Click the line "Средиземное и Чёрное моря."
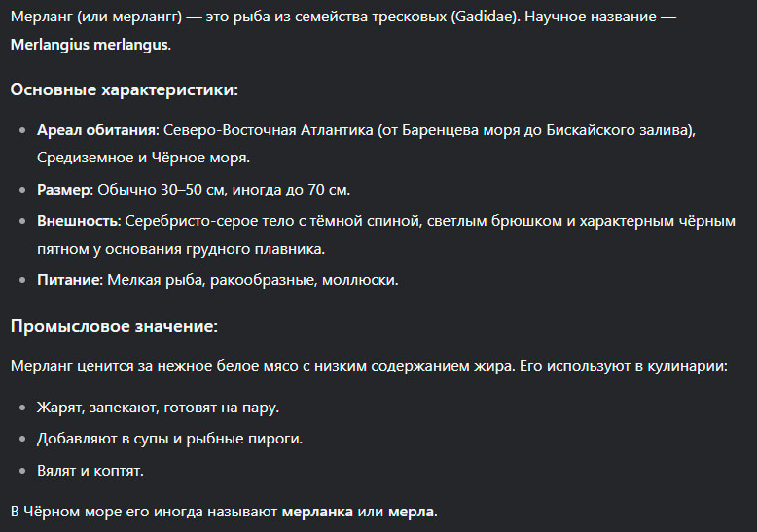Image resolution: width=757 pixels, height=532 pixels. (x=143, y=157)
